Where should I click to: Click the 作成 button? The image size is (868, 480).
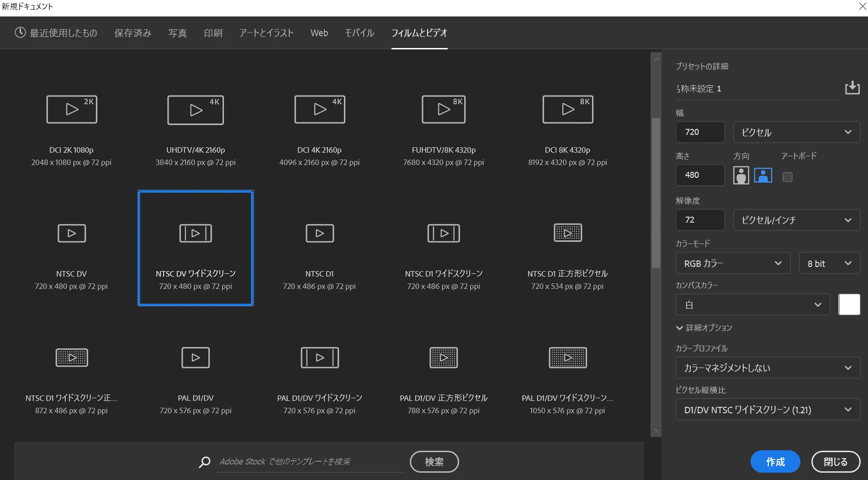pyautogui.click(x=775, y=462)
